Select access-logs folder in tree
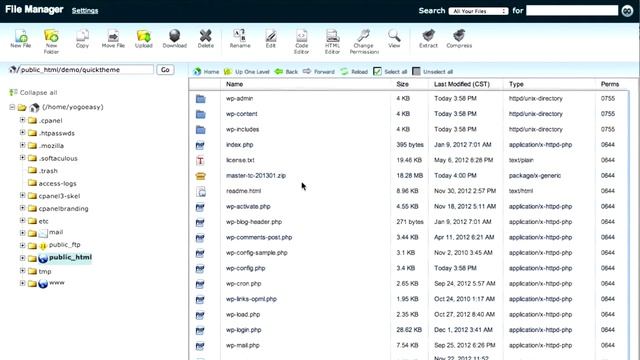640x360 pixels. pos(58,183)
